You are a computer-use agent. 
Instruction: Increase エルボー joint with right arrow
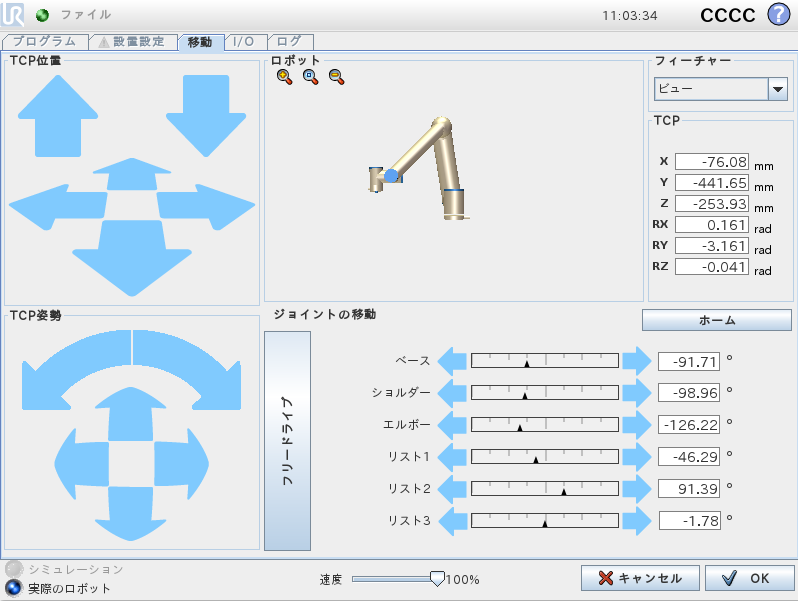tap(637, 425)
